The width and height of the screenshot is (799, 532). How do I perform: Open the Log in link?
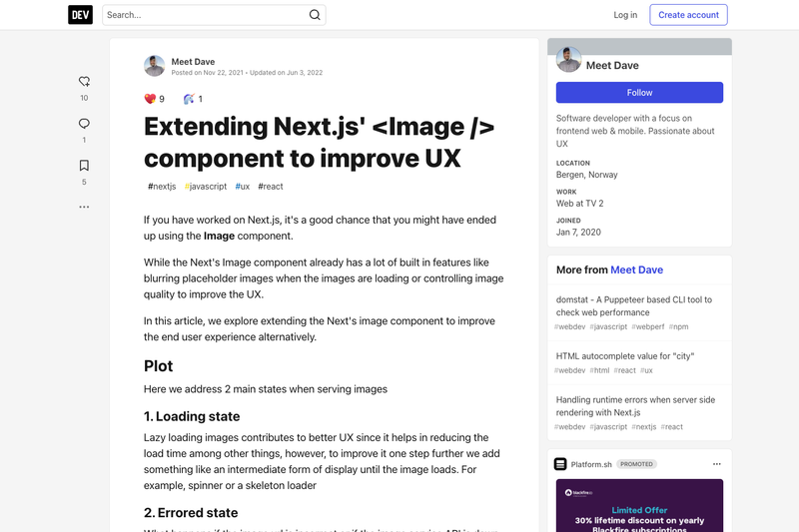(625, 15)
